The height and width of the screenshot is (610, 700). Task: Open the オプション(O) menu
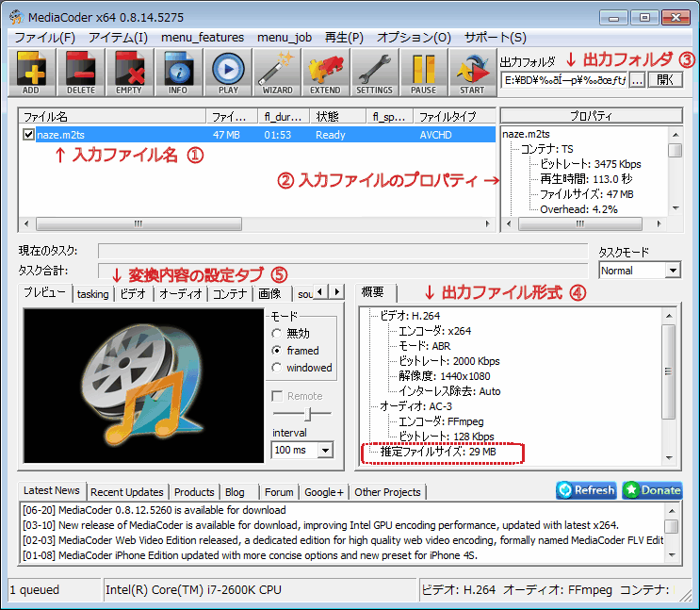pos(414,38)
